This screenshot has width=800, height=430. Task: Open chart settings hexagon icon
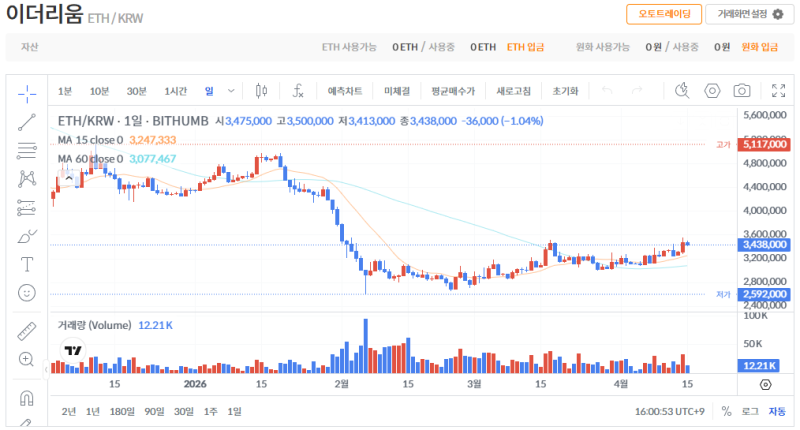click(712, 91)
